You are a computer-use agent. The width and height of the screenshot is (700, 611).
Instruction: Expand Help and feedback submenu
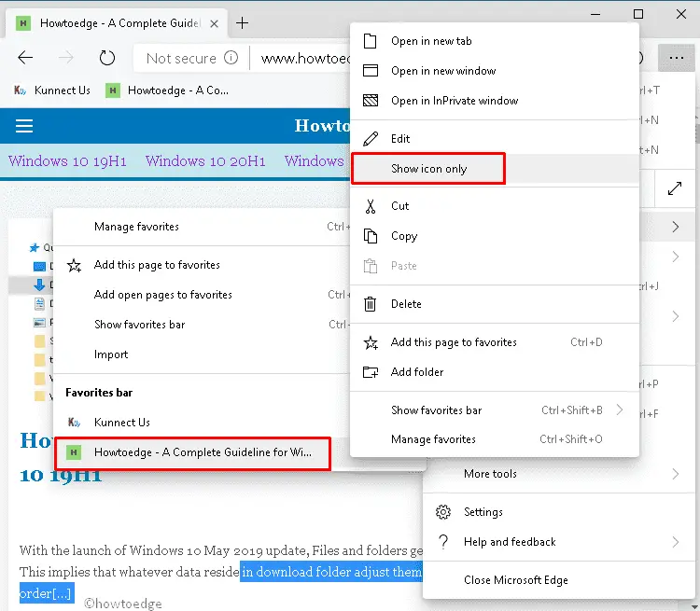(558, 542)
